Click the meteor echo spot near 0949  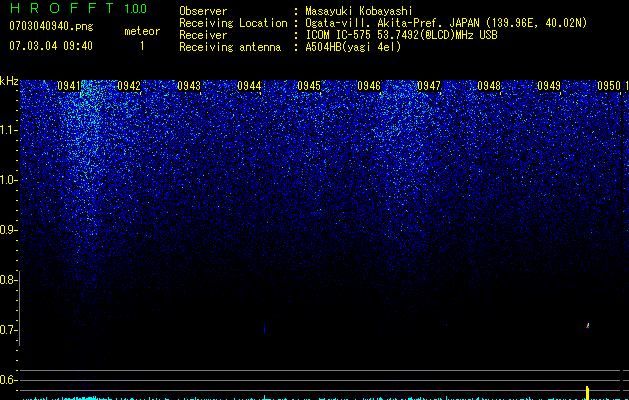point(588,325)
